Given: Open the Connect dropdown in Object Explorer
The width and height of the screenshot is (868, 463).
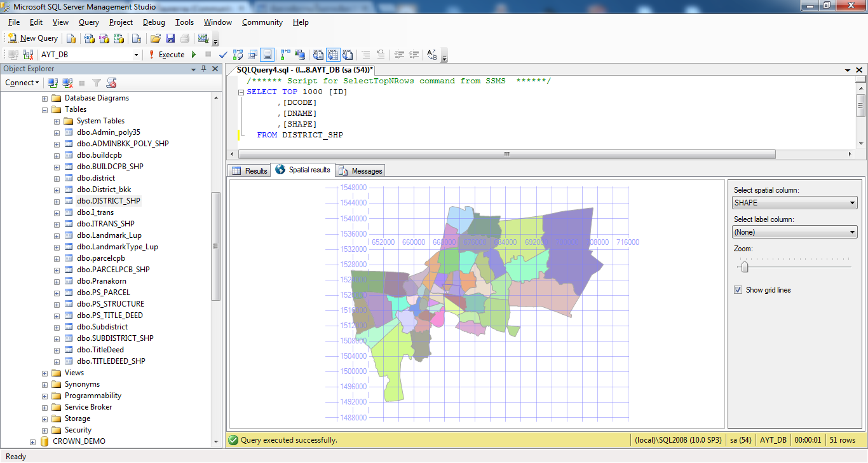Looking at the screenshot, I should click(x=22, y=83).
